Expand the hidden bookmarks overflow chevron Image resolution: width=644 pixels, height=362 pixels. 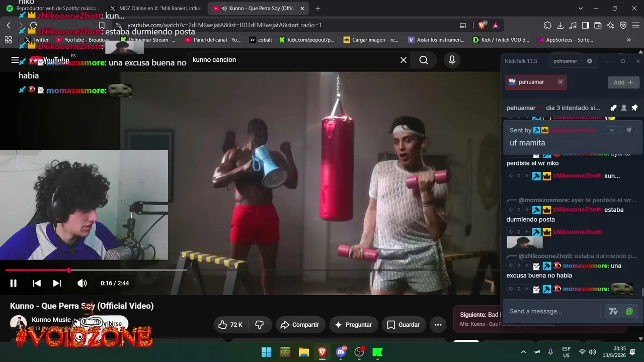click(629, 40)
